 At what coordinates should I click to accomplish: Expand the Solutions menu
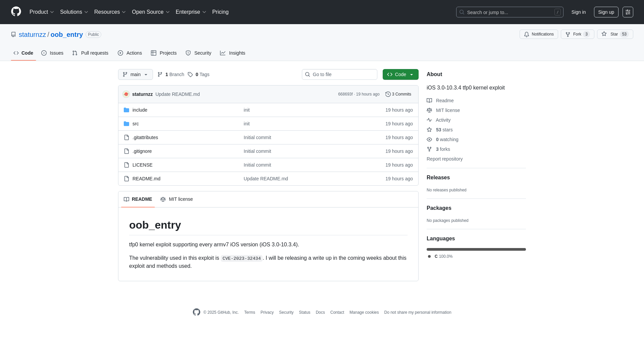pos(74,12)
